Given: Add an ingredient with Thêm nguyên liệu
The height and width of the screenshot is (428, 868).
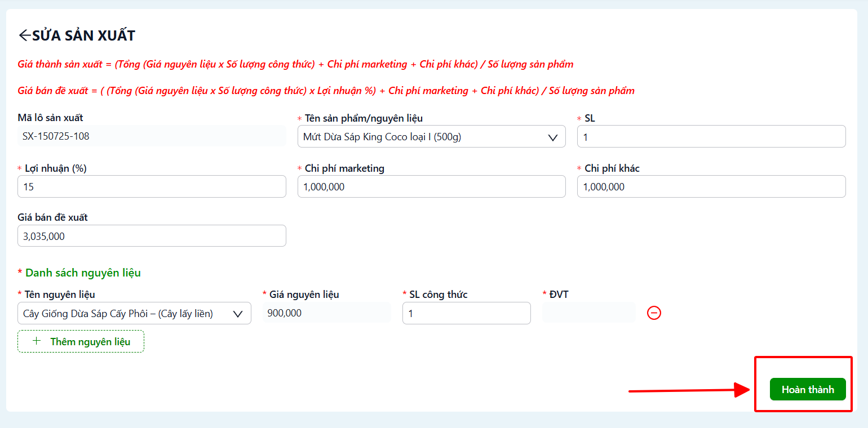Looking at the screenshot, I should [x=81, y=341].
